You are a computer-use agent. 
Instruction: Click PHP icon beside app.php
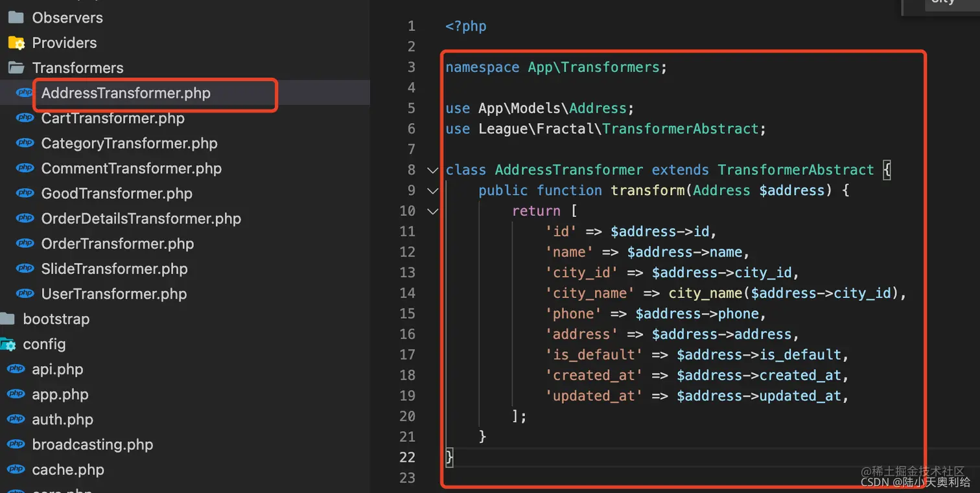[16, 394]
